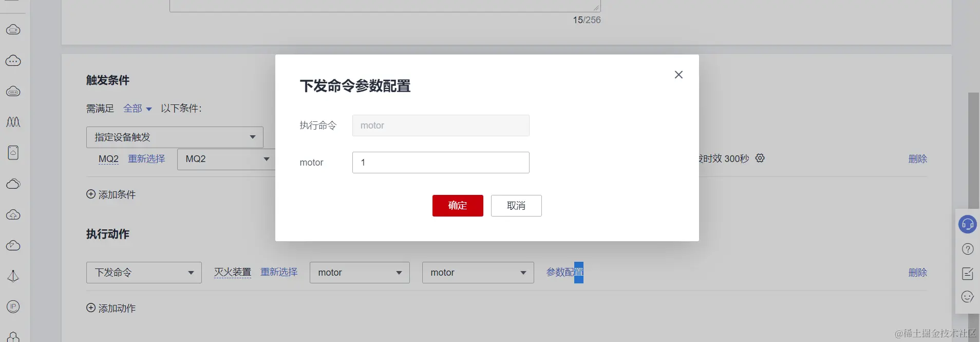
Task: Click the 下发命令参数配置 dialog title
Action: [x=355, y=86]
